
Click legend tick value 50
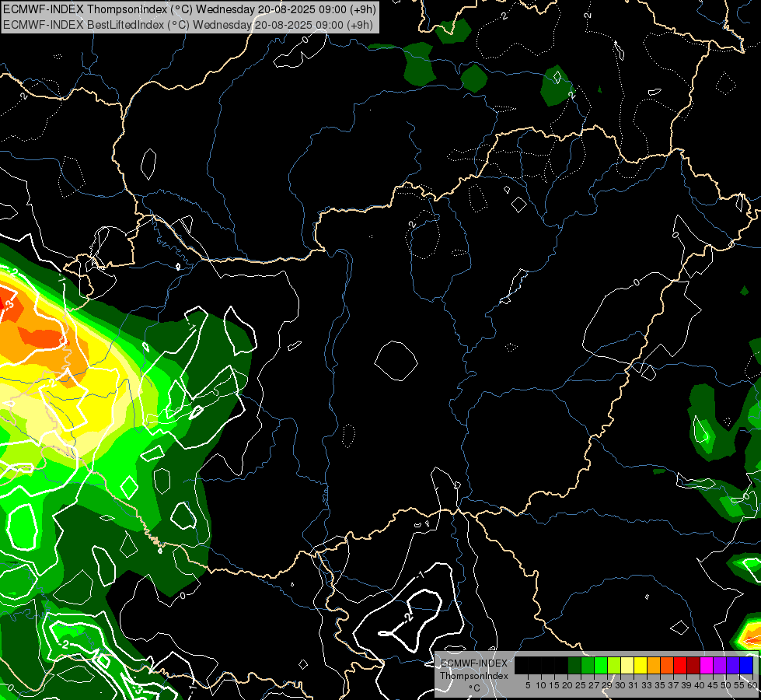727,685
